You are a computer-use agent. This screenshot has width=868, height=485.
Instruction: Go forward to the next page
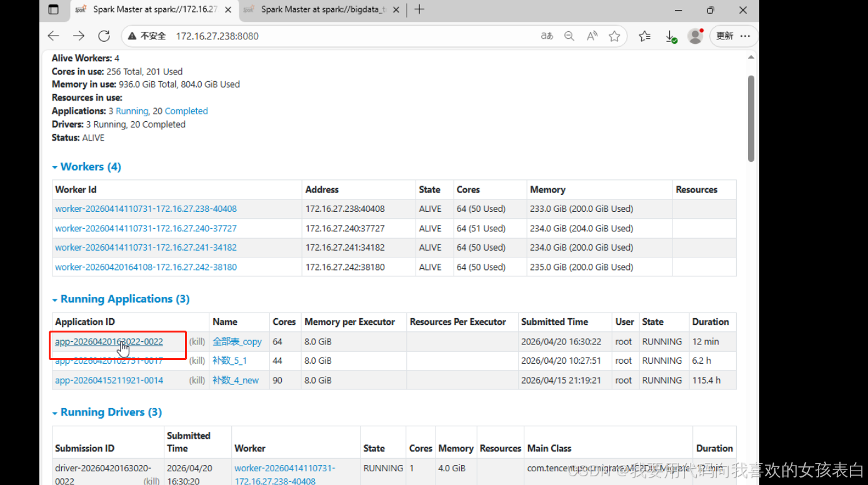click(79, 36)
